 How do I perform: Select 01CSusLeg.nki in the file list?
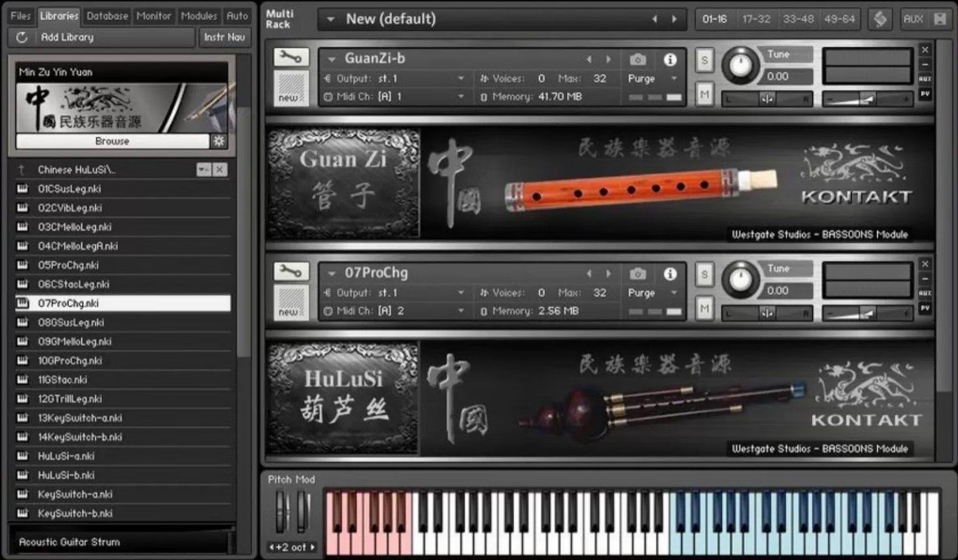click(122, 189)
